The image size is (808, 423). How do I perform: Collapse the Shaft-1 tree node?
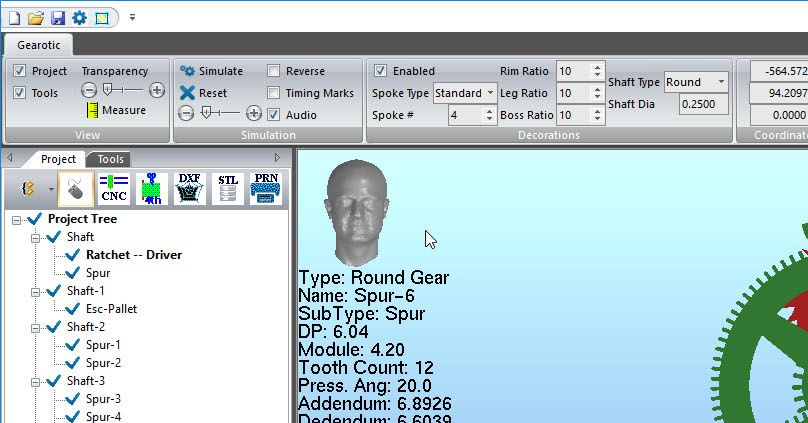36,291
